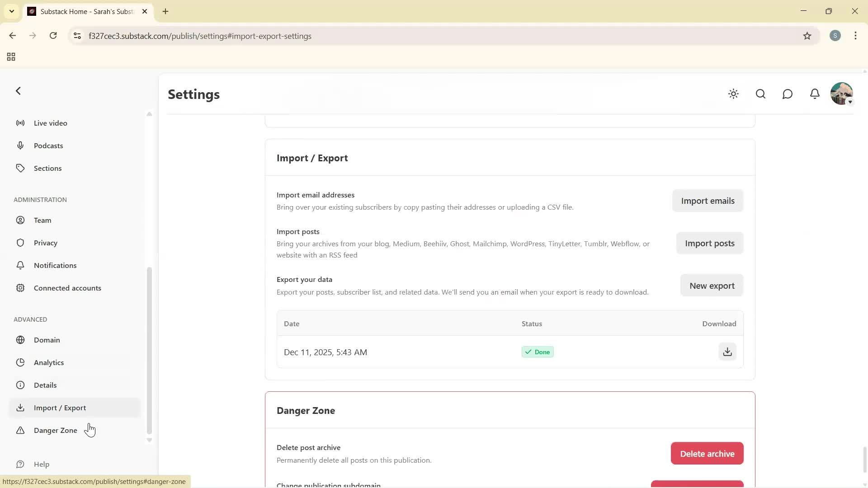The width and height of the screenshot is (868, 488).
Task: Download the Dec 11 export archive
Action: [727, 352]
